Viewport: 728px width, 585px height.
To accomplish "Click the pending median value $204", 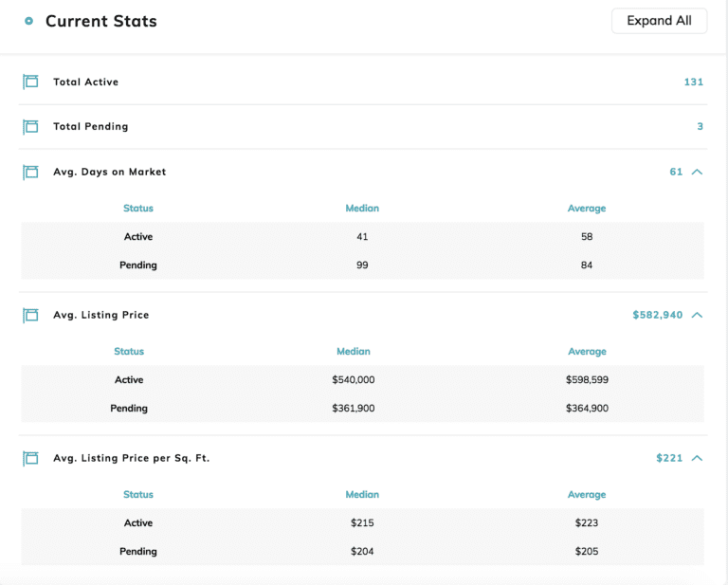I will 362,551.
